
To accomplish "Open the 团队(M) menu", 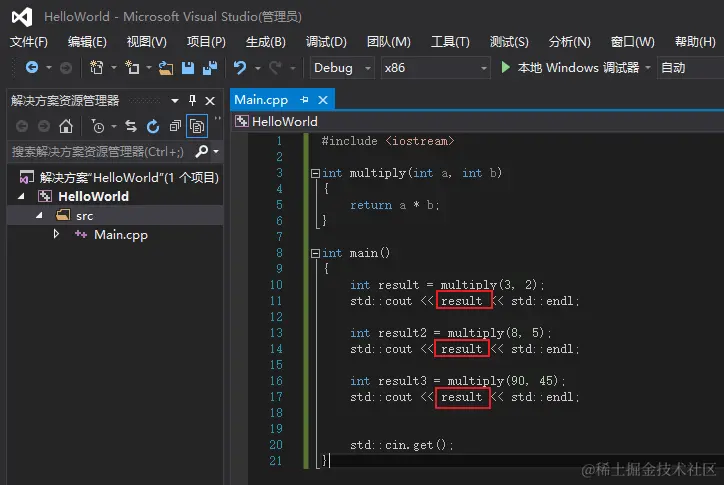I will (389, 42).
